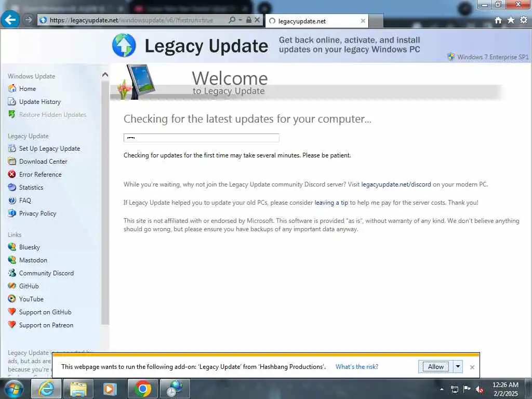Open the Bluesky link
The height and width of the screenshot is (399, 532).
(x=30, y=247)
